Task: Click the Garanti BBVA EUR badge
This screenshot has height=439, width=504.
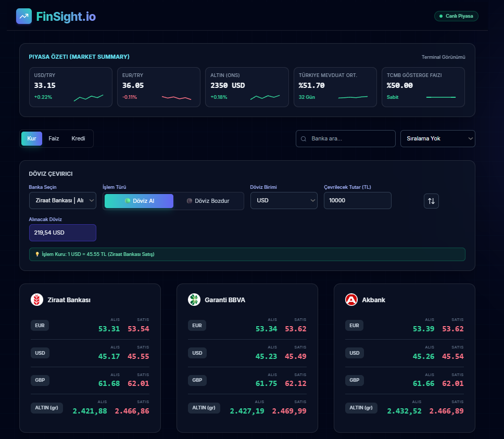Action: point(197,325)
